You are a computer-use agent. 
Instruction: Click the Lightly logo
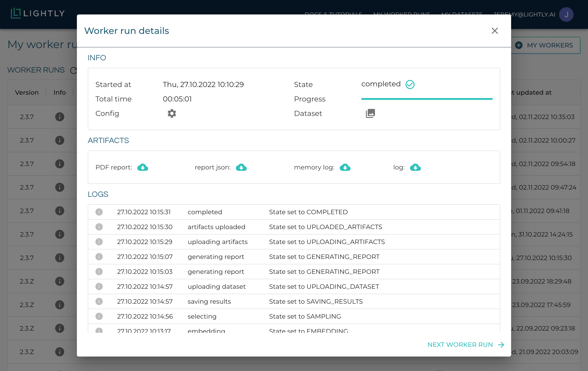pyautogui.click(x=38, y=13)
